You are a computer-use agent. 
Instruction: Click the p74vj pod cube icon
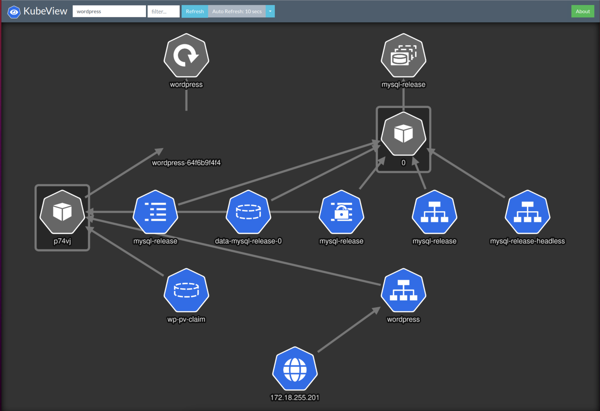pyautogui.click(x=62, y=212)
